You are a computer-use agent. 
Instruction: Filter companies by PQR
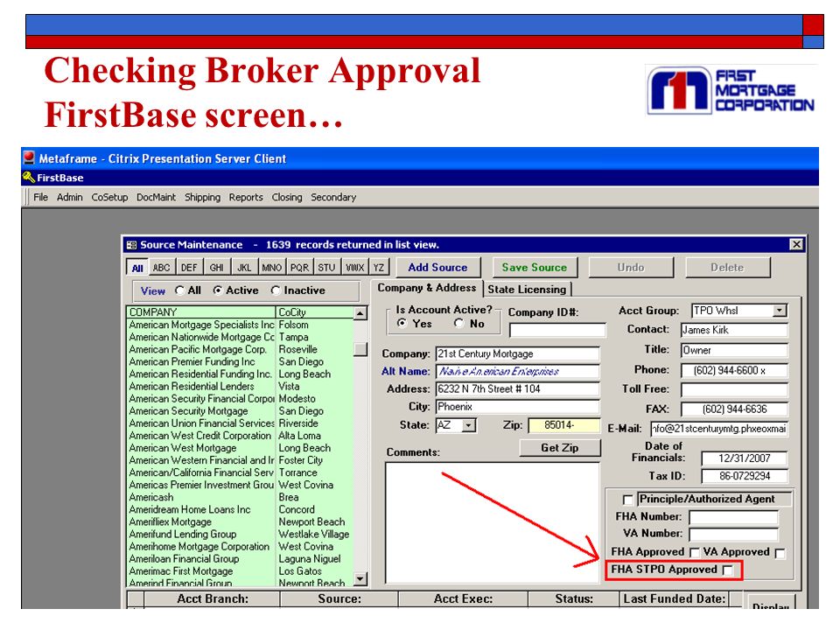tap(299, 268)
